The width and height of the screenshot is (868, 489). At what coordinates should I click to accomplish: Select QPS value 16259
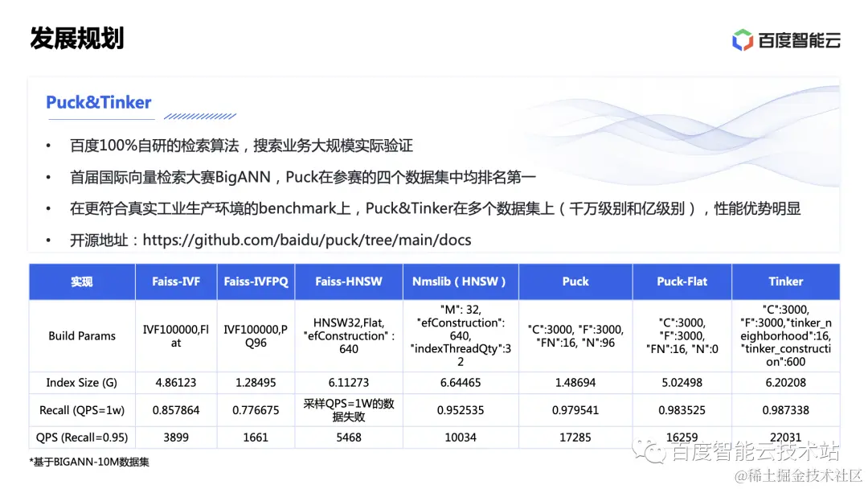click(x=682, y=438)
